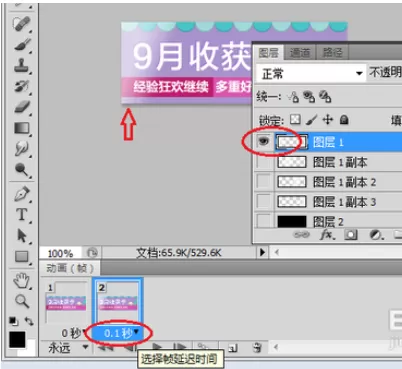Image resolution: width=402 pixels, height=369 pixels.
Task: Show the 图层 2 layer
Action: [x=264, y=221]
